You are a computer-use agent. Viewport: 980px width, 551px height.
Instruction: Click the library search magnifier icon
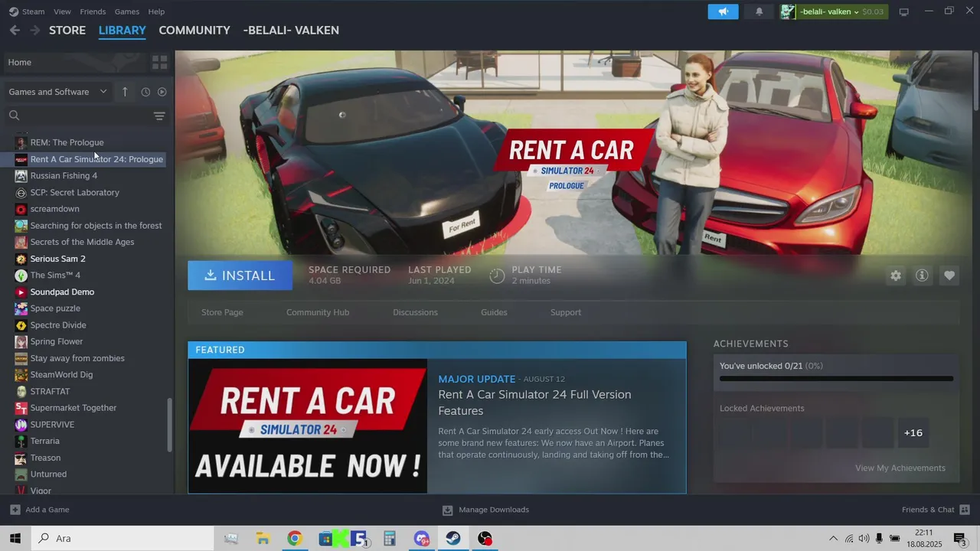tap(14, 116)
